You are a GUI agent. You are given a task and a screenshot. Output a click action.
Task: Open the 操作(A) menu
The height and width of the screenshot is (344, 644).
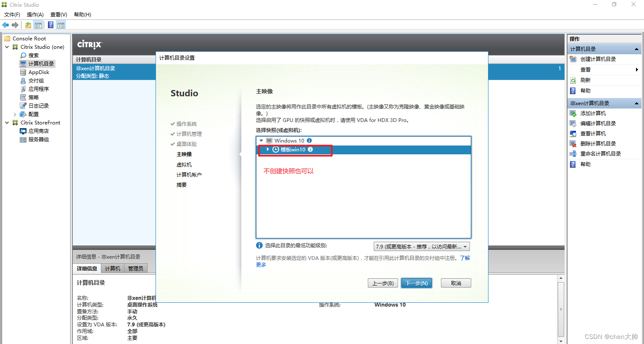tap(35, 14)
